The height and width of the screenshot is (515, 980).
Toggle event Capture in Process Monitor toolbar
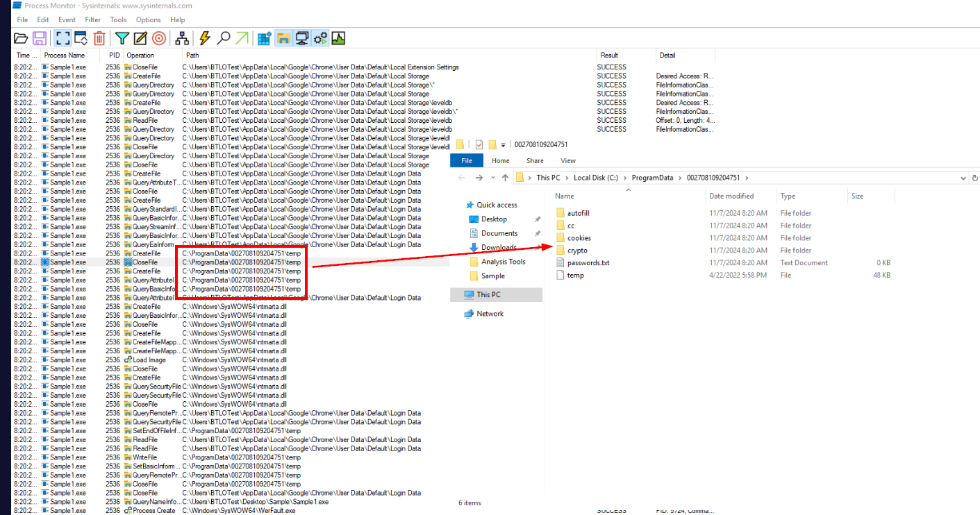63,38
